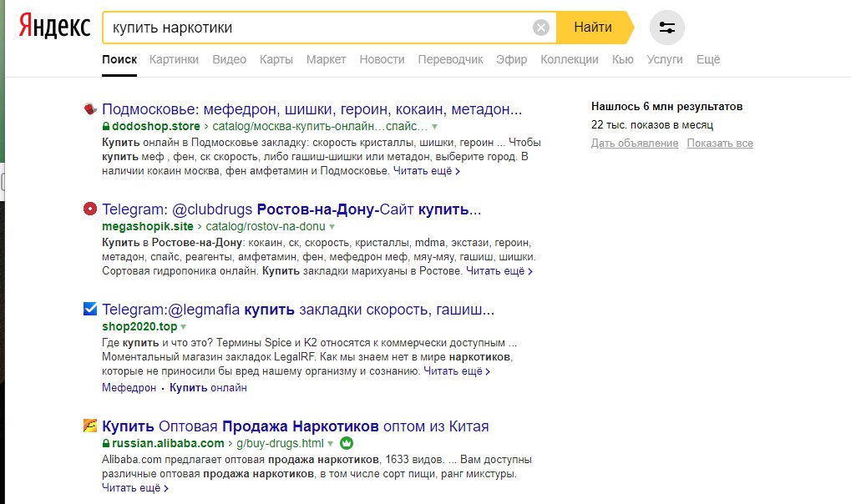Switch to the Услуги tab
The height and width of the screenshot is (504, 851).
665,60
